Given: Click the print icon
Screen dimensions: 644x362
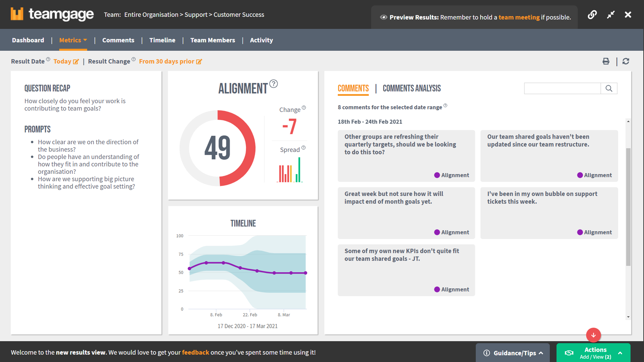Looking at the screenshot, I should pos(606,61).
